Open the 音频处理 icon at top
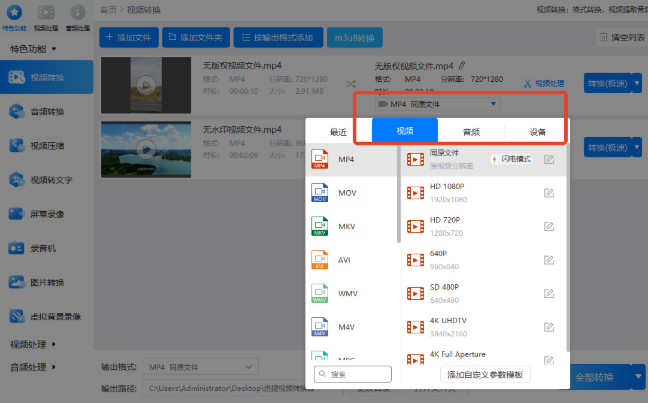 click(78, 12)
